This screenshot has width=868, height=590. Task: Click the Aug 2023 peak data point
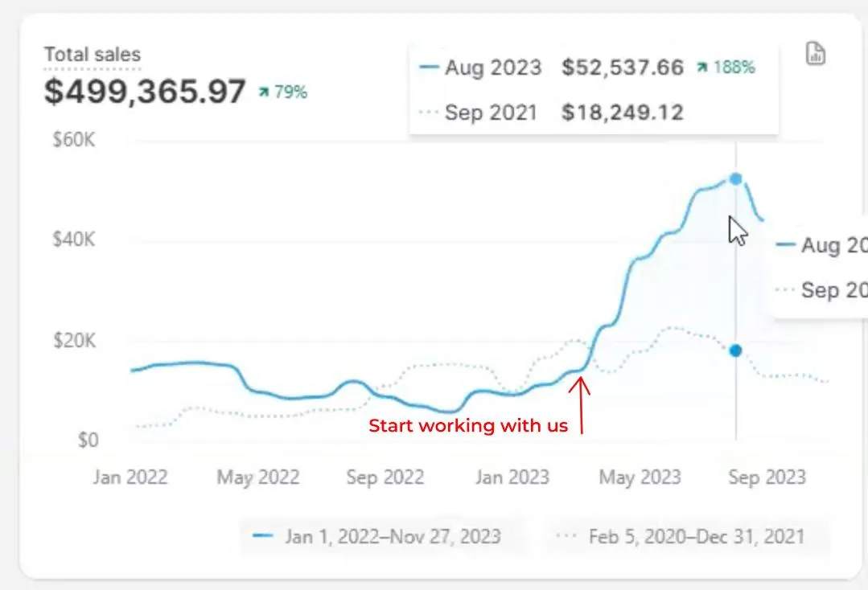(x=736, y=179)
